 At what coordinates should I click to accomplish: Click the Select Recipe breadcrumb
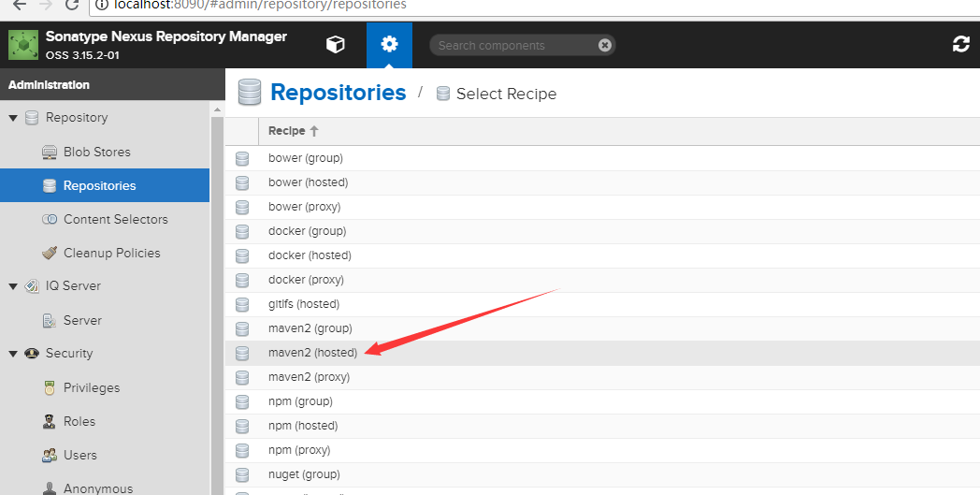506,94
